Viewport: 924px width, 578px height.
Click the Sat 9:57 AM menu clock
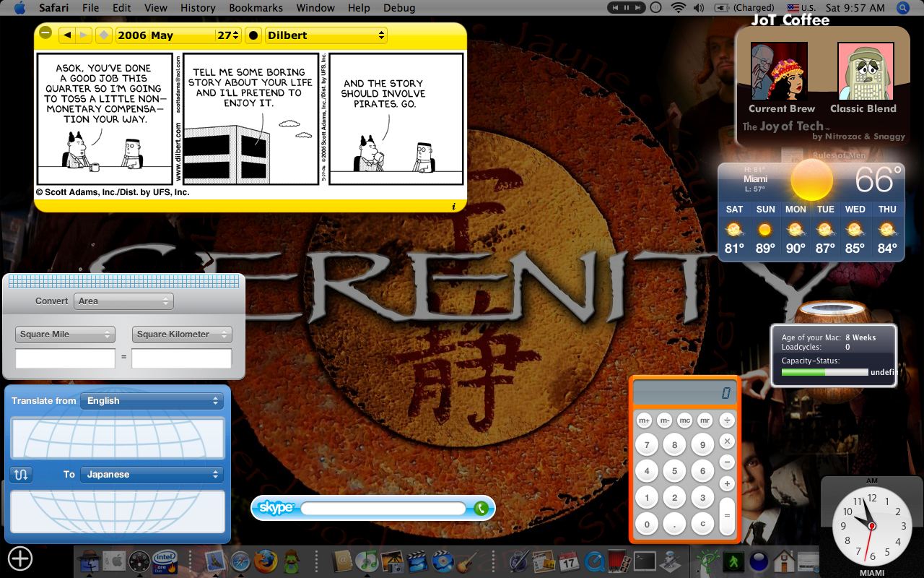[x=855, y=8]
